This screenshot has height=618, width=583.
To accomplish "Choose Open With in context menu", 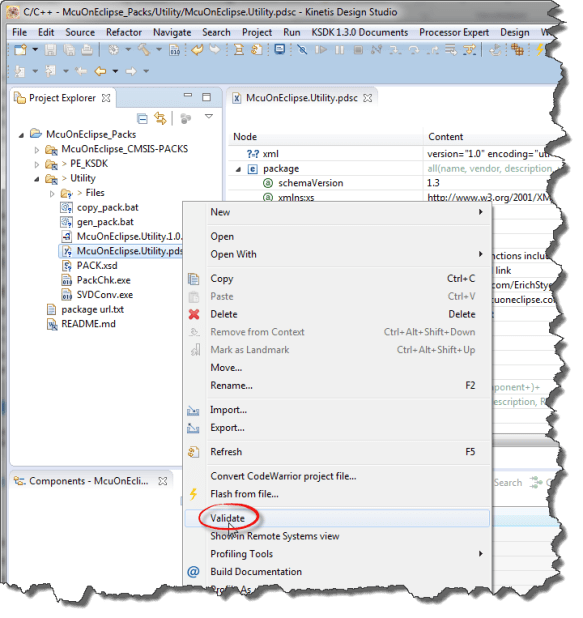I will point(337,254).
